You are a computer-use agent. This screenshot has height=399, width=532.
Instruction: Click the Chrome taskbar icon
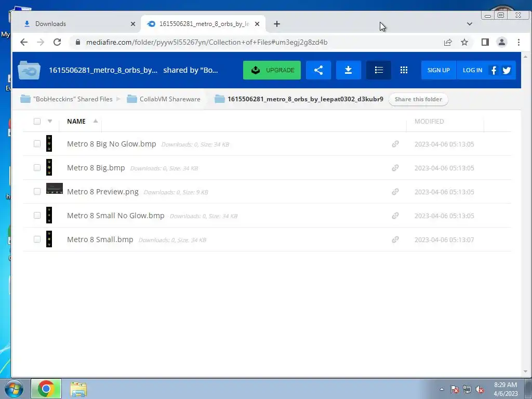point(46,389)
